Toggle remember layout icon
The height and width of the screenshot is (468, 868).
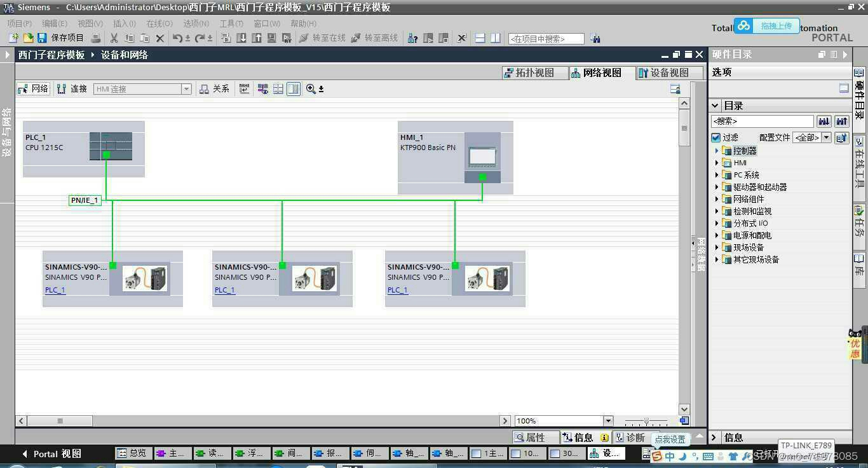(x=293, y=89)
